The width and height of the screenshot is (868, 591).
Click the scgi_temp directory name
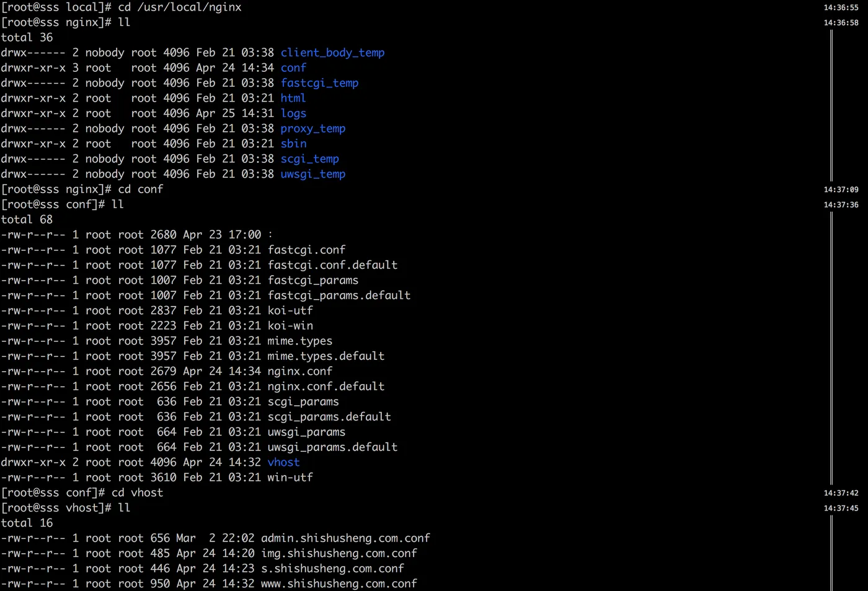coord(309,159)
